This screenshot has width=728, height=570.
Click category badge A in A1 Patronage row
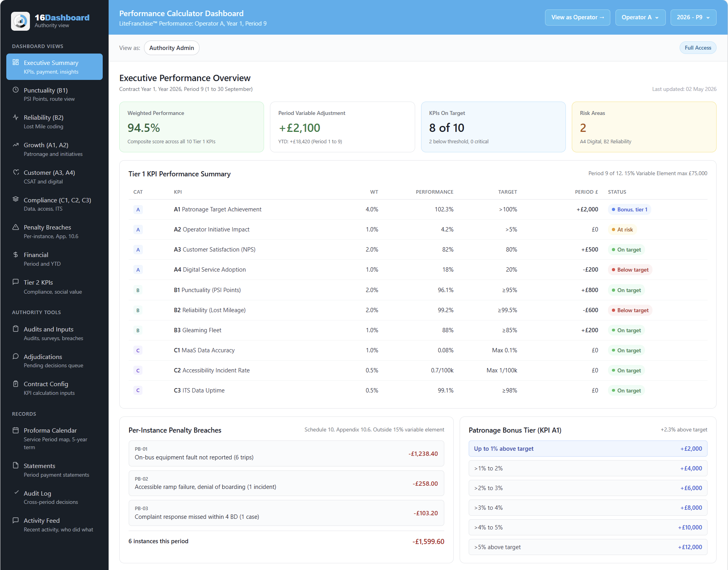click(x=138, y=209)
